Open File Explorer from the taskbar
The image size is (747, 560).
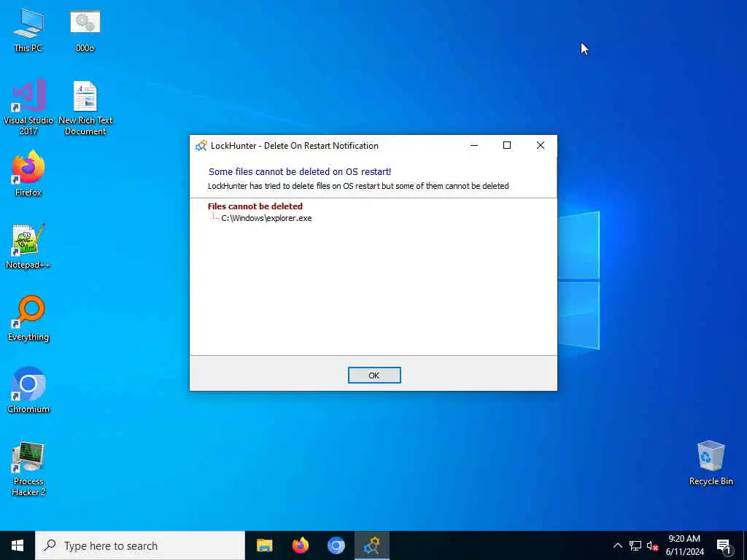(x=264, y=545)
